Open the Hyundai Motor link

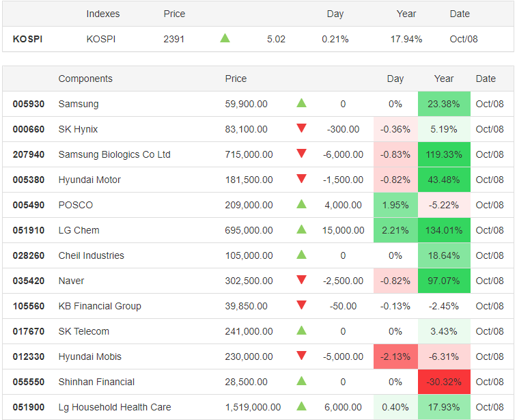pos(89,180)
